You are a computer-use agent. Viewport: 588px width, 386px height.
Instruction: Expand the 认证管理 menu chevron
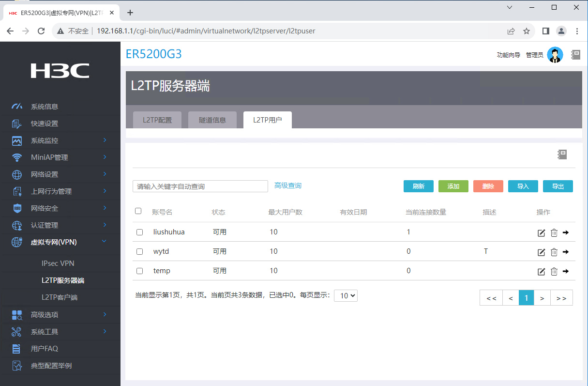pos(105,225)
